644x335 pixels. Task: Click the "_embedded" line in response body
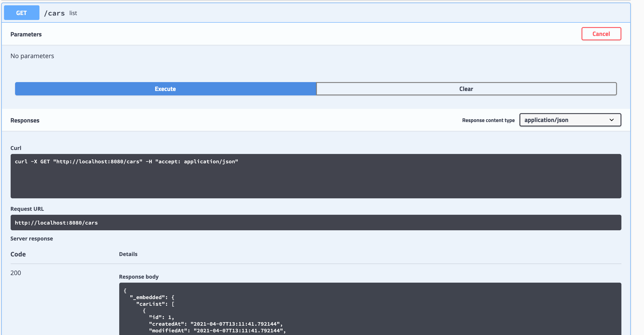[152, 297]
